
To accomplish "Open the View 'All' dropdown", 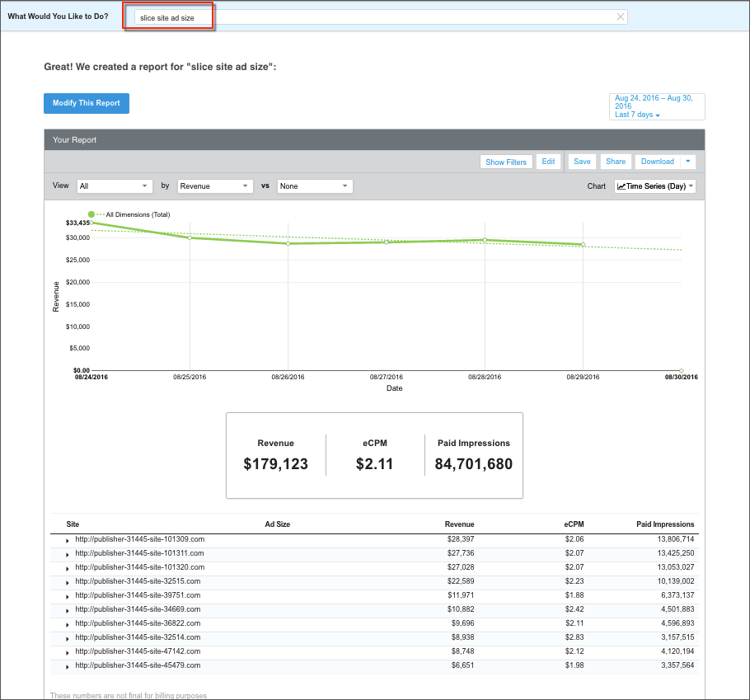I will (115, 186).
